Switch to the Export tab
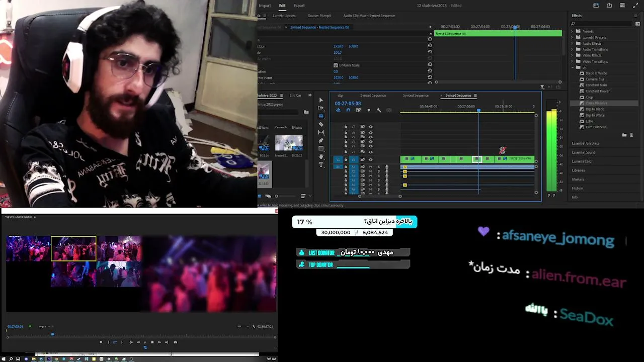 point(299,6)
